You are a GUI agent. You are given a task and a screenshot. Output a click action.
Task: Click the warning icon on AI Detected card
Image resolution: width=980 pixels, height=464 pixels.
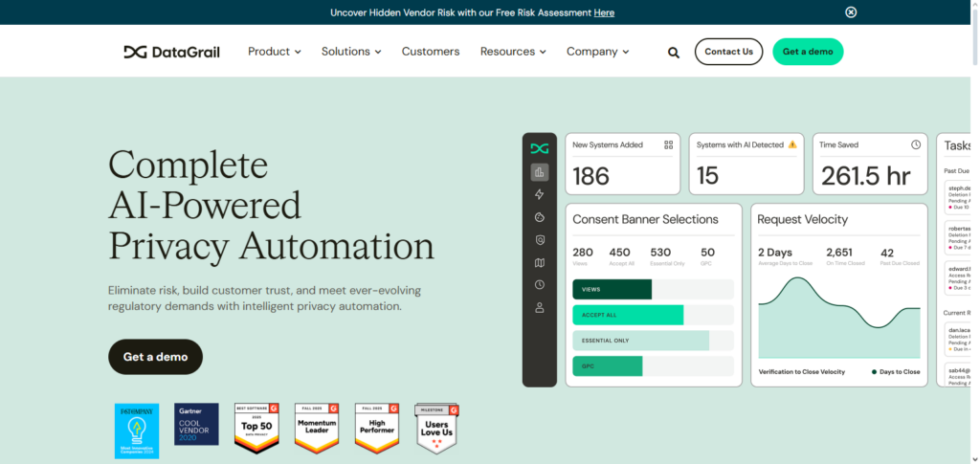tap(791, 144)
